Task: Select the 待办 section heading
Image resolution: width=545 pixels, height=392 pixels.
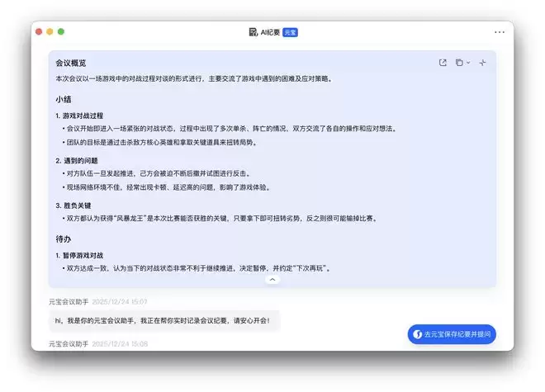Action: 64,239
